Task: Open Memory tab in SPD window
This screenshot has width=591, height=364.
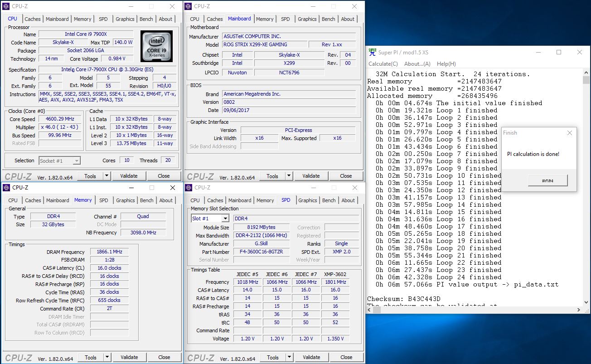Action: [265, 200]
